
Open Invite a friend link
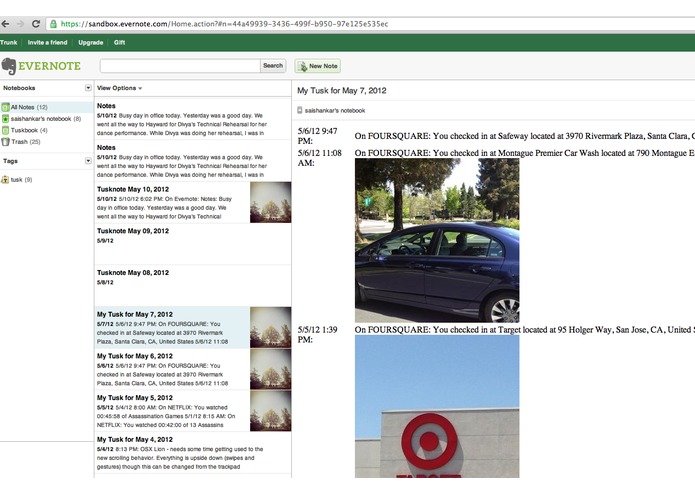click(x=47, y=43)
